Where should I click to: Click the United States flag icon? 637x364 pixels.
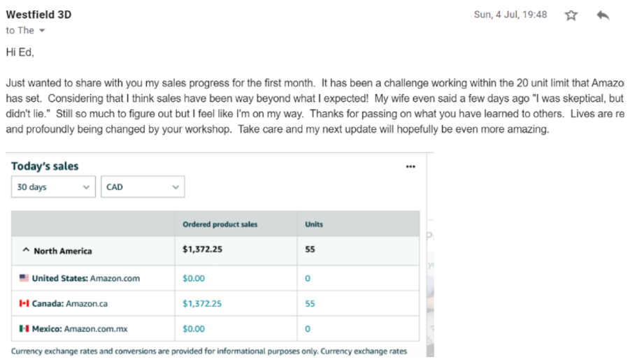[24, 278]
